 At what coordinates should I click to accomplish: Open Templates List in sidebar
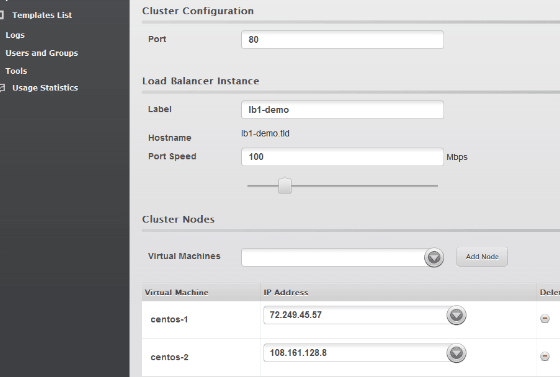pos(42,15)
